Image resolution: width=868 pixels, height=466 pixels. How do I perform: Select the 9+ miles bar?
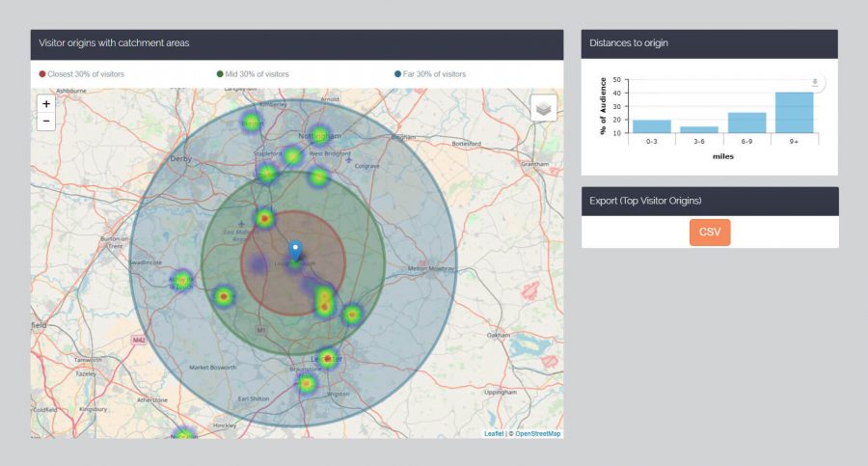(794, 112)
